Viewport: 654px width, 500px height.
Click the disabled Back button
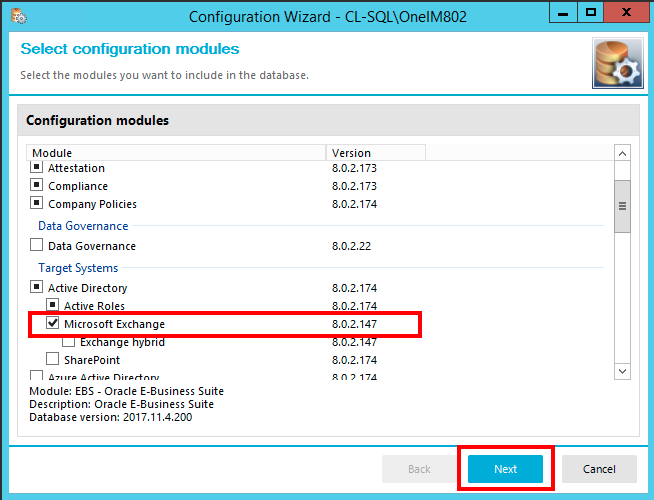pos(419,469)
